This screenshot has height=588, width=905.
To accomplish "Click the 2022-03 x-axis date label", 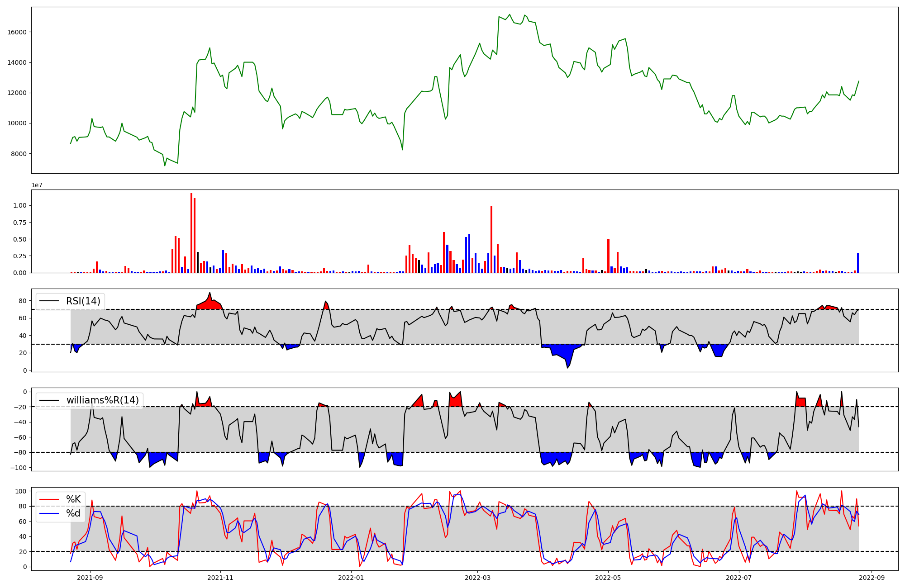I will (477, 578).
